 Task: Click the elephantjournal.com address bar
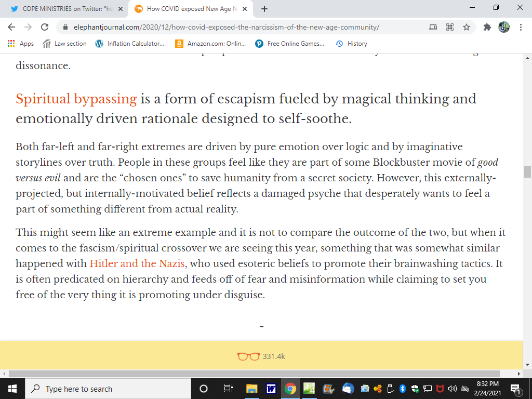click(x=227, y=27)
